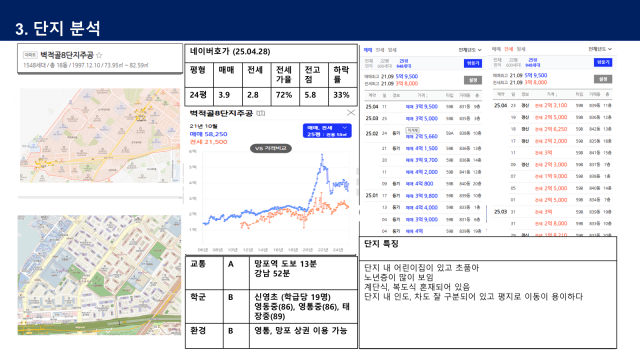Click the 매매 3억 9,500 row

pos(423,107)
